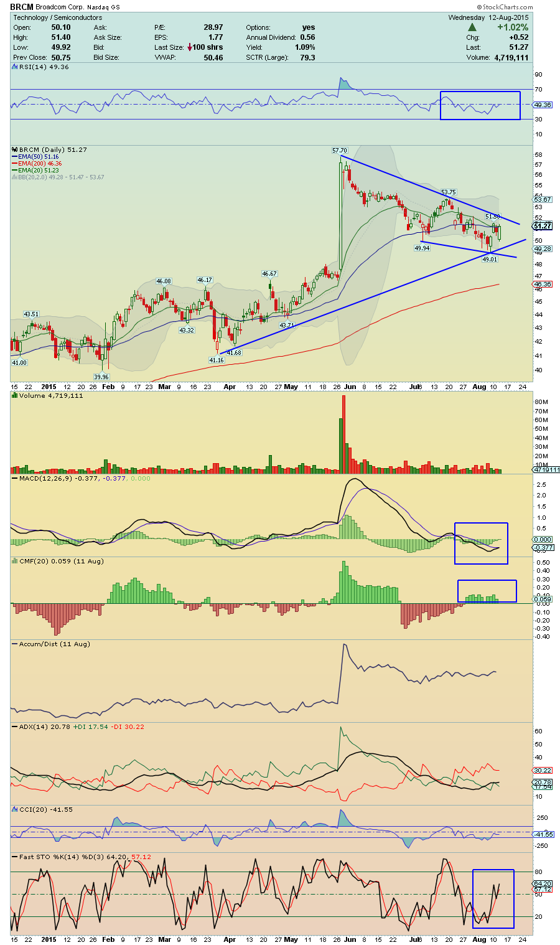Click the CMF(20) 0.059 (11 Aug) label
The image size is (560, 945).
(x=62, y=561)
